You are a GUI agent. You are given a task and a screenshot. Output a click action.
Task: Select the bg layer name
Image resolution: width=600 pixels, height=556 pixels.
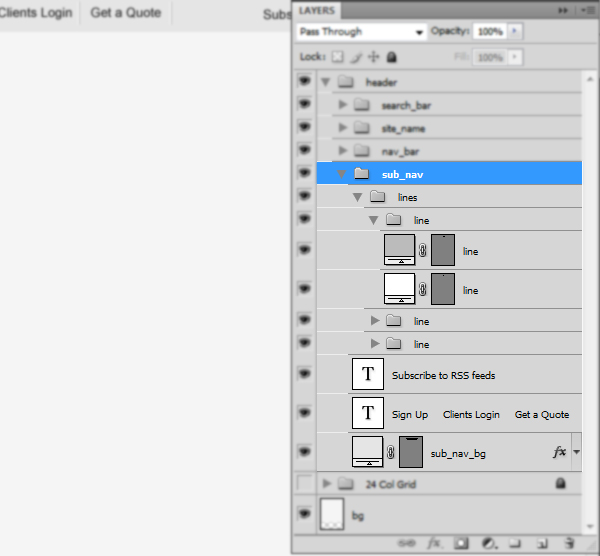click(x=358, y=516)
